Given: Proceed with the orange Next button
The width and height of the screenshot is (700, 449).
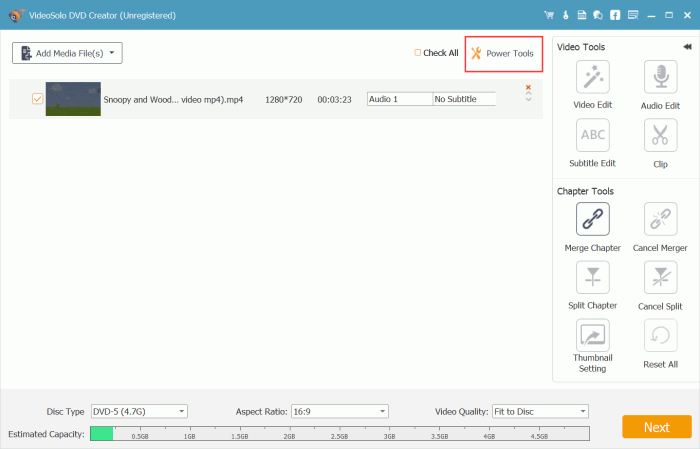Looking at the screenshot, I should pyautogui.click(x=657, y=427).
